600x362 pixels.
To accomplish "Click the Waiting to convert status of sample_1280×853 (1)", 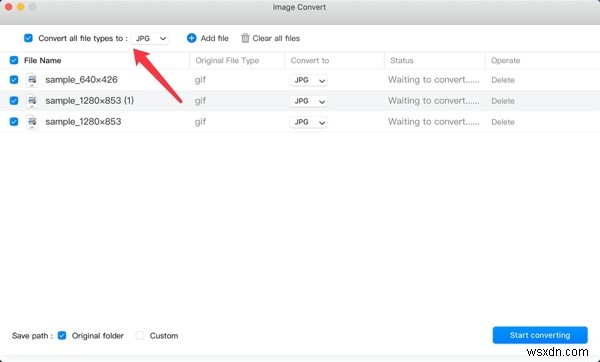I will coord(434,101).
